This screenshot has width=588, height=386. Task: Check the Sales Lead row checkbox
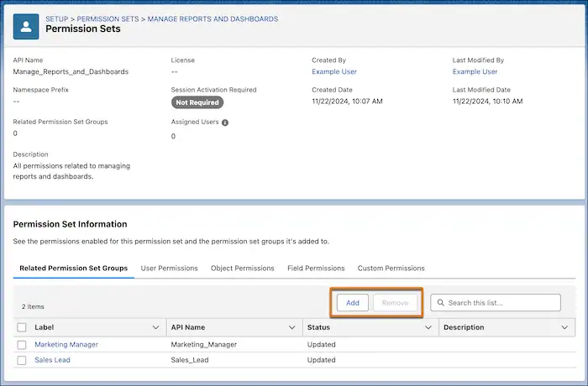tap(22, 360)
